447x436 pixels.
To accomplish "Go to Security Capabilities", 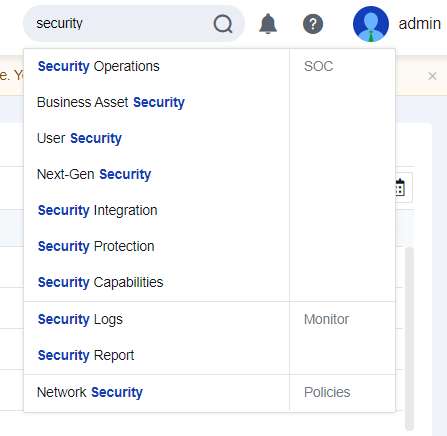I will pyautogui.click(x=100, y=282).
